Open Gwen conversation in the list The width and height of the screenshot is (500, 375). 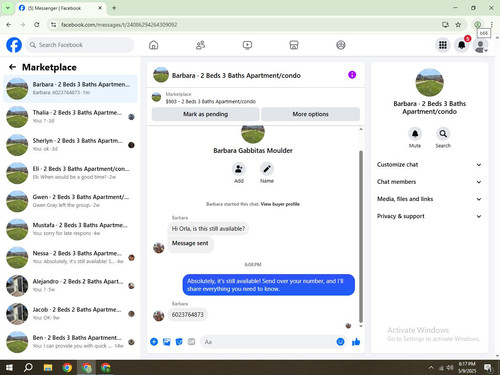pos(70,201)
